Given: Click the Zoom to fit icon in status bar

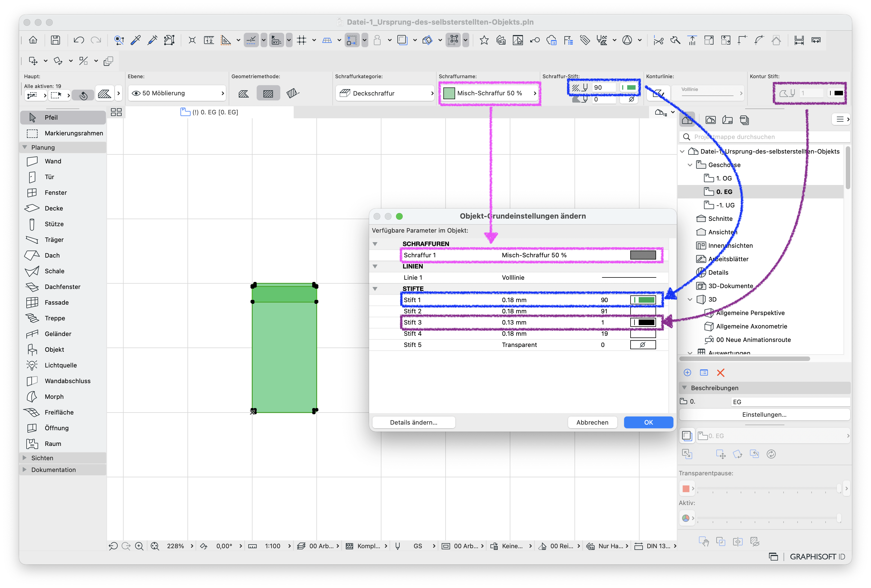Looking at the screenshot, I should pyautogui.click(x=155, y=546).
